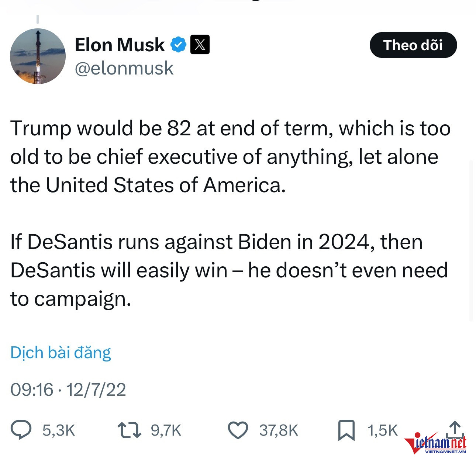This screenshot has height=464, width=476.
Task: Open the retweet options dropdown
Action: click(127, 429)
